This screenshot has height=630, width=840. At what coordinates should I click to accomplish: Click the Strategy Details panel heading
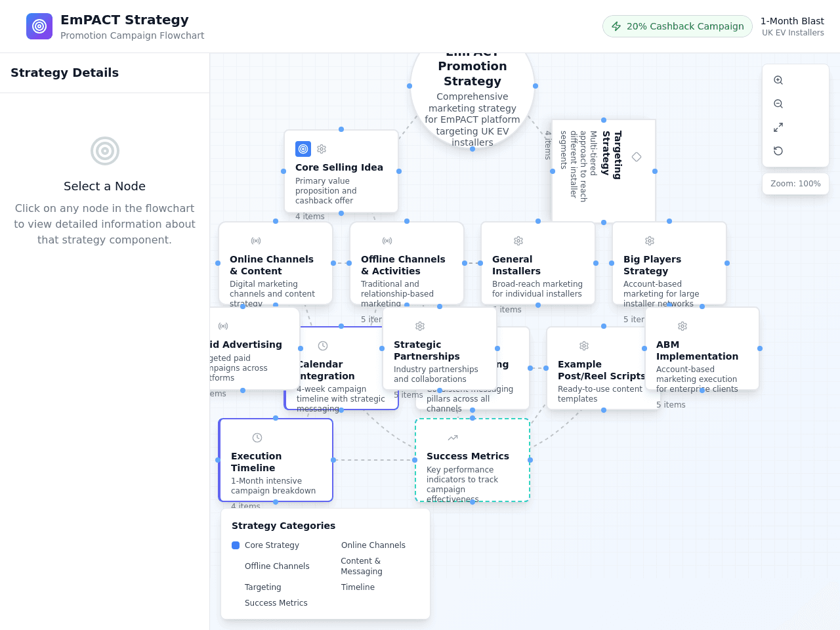click(64, 73)
